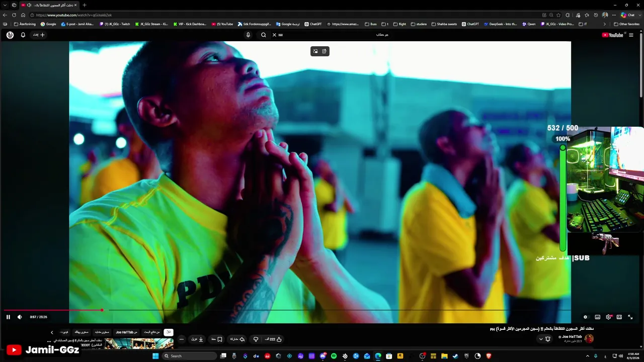Enter fullscreen video mode

tap(630, 317)
